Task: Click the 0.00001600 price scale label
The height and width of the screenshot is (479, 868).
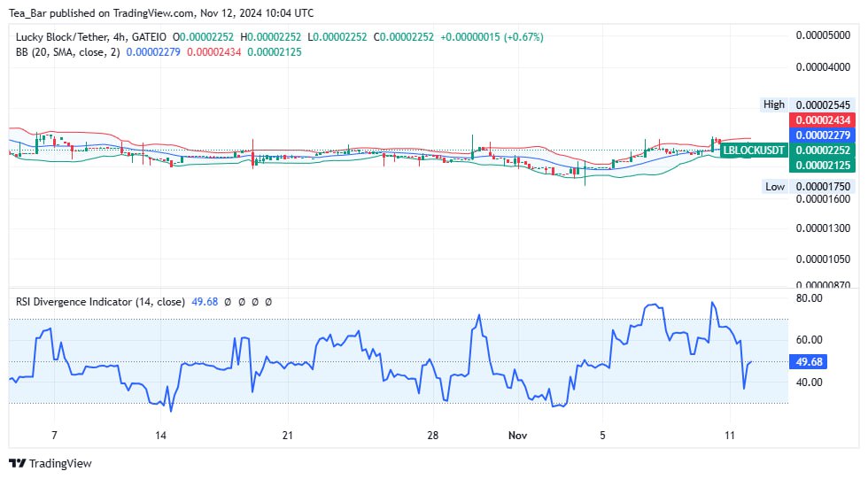Action: click(823, 199)
